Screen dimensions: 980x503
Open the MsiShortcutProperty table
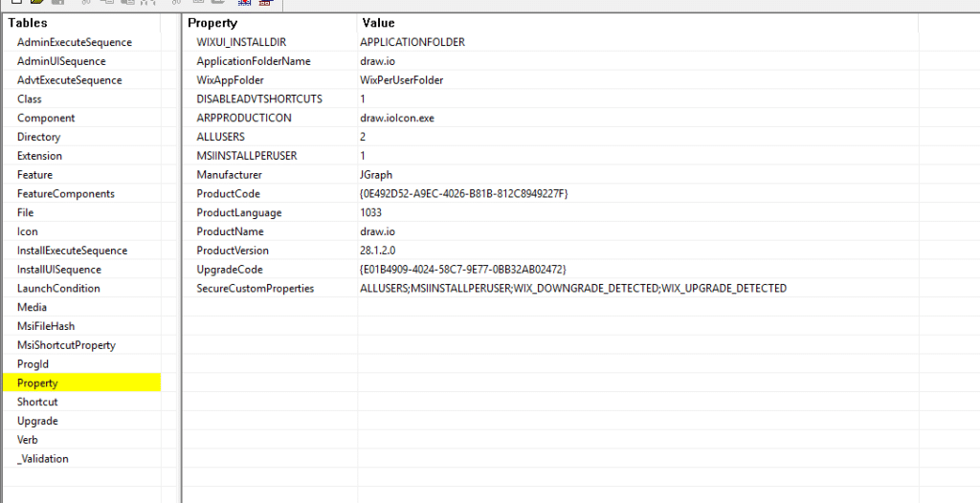66,345
